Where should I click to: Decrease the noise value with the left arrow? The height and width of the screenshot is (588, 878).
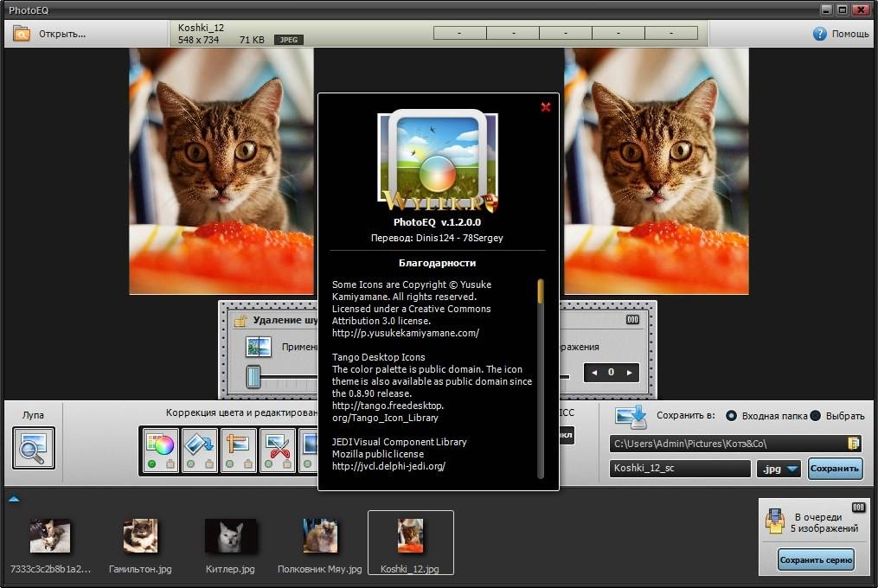(594, 373)
